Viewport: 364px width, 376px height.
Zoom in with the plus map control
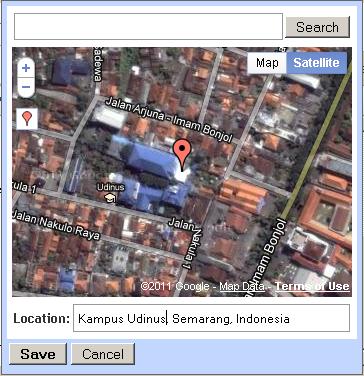point(26,69)
